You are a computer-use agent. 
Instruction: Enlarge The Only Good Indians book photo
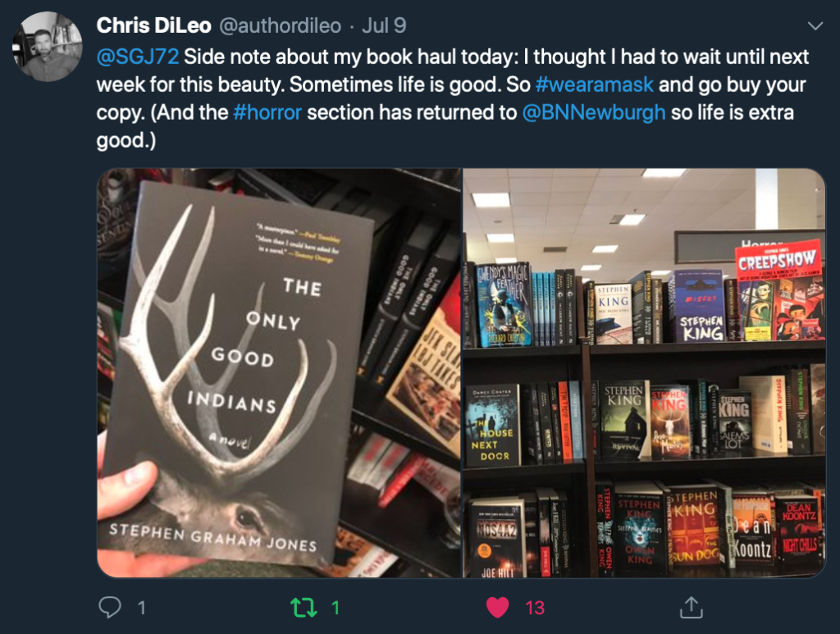tap(279, 373)
